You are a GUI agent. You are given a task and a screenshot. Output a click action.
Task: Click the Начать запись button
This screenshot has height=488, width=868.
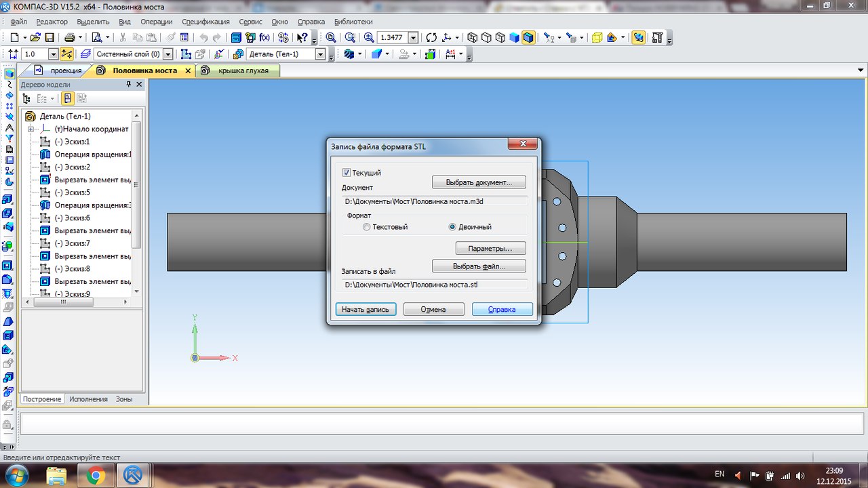click(x=366, y=309)
